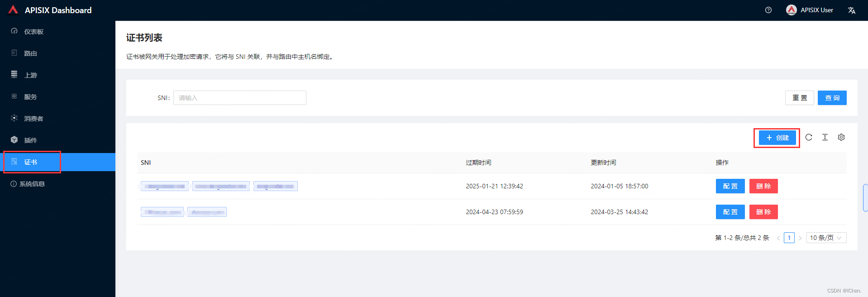Click the 重置 reset button
This screenshot has height=297, width=868.
(x=800, y=98)
